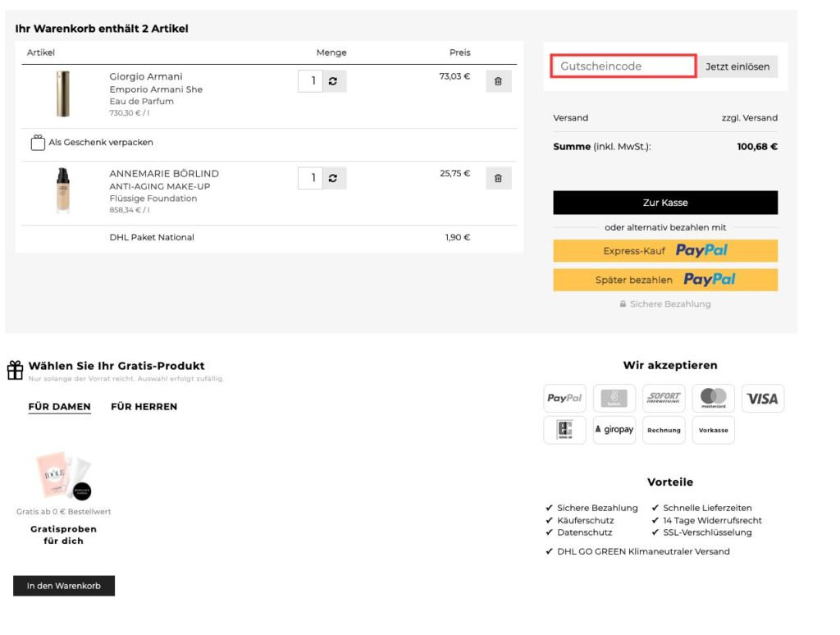This screenshot has height=635, width=840.
Task: Add free sample with In den Warenkorb
Action: [x=64, y=586]
